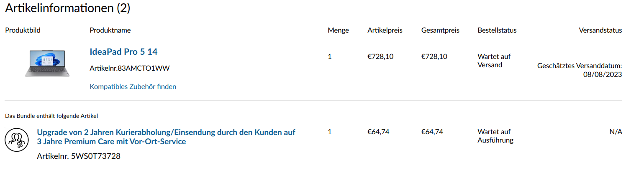Screen dimensions: 644x176
Task: Click the Menge column header
Action: click(x=338, y=30)
